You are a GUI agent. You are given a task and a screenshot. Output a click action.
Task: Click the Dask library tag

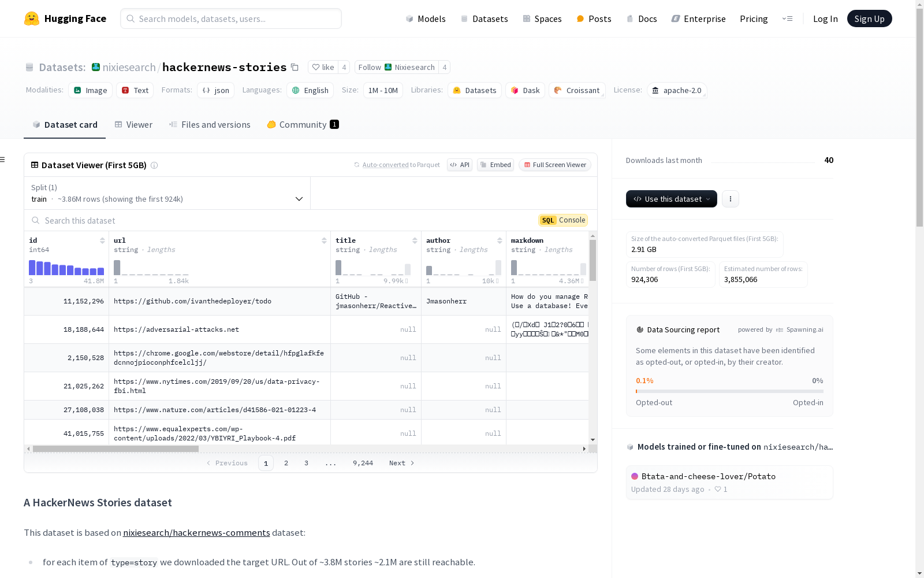click(526, 90)
